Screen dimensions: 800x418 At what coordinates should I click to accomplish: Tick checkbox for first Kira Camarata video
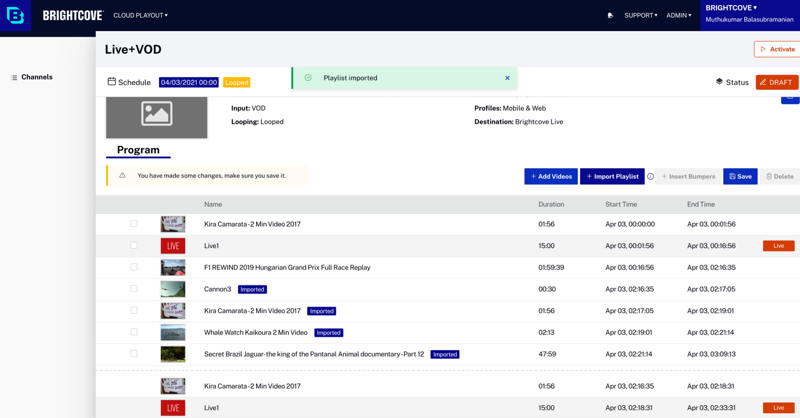[x=133, y=224]
